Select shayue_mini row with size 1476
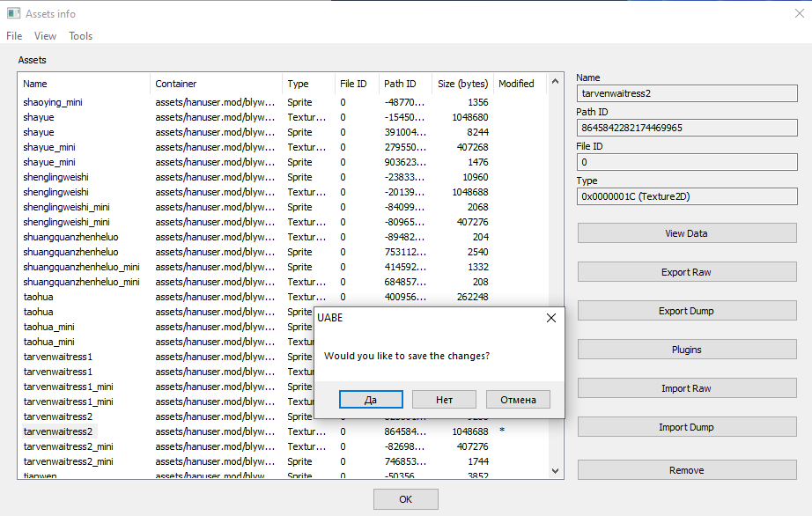The height and width of the screenshot is (516, 812). [283, 163]
